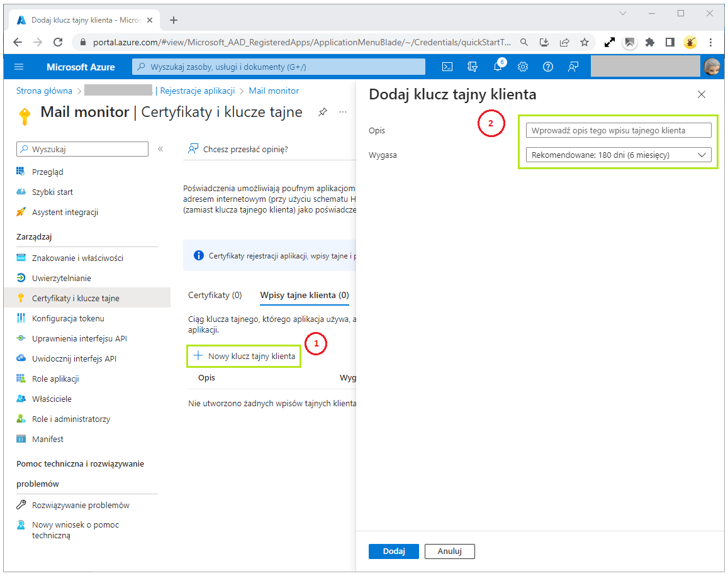Pin the Mail monitor page
Screen dimensions: 728x576
coord(323,112)
